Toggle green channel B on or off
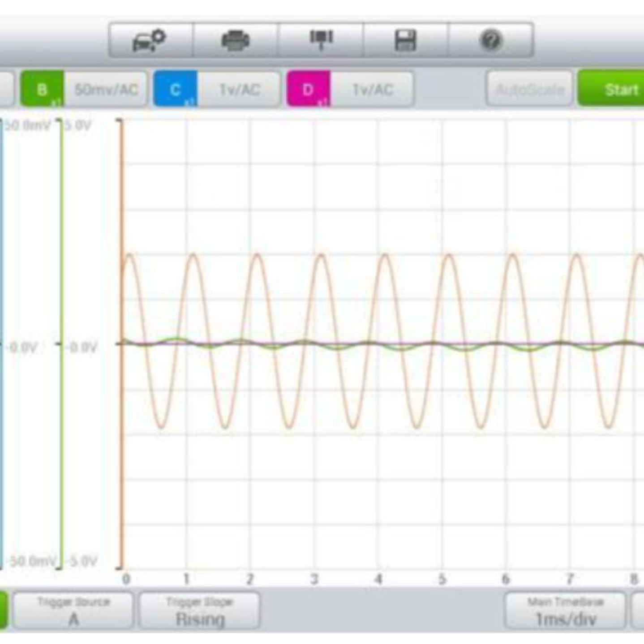 point(43,90)
